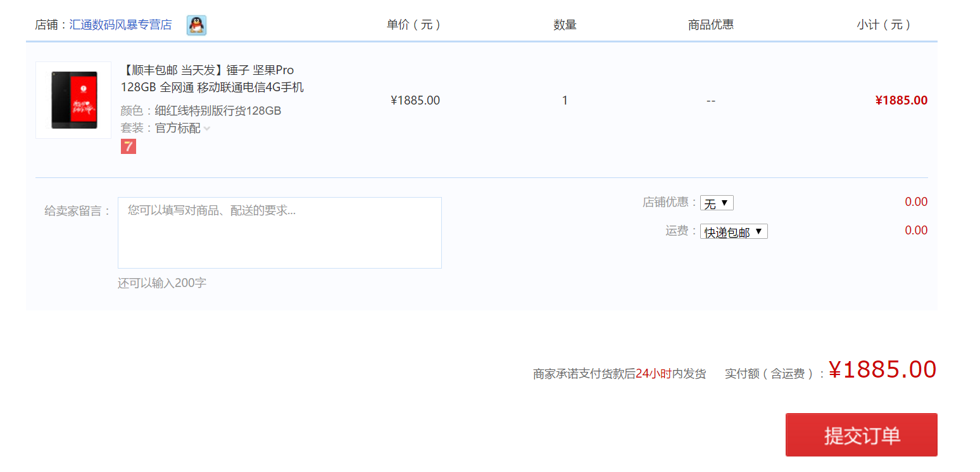
Task: Click the 给卖家留言 label
Action: pos(78,211)
